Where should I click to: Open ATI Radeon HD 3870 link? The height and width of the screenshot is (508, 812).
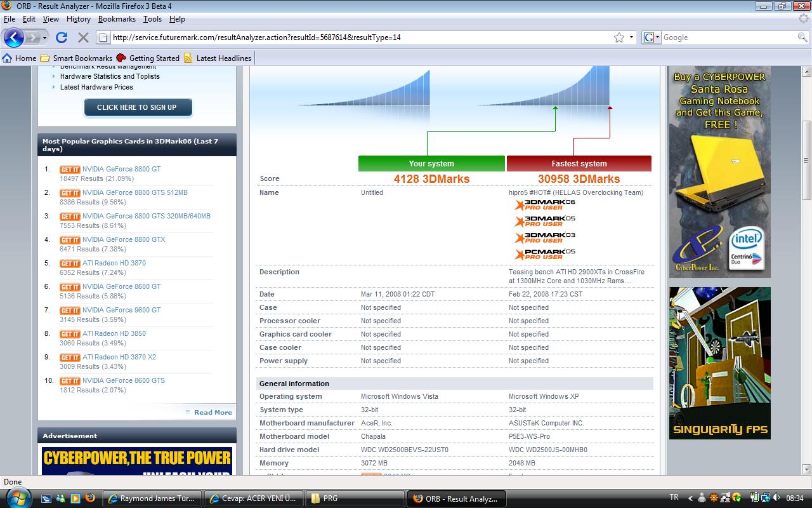[x=114, y=263]
